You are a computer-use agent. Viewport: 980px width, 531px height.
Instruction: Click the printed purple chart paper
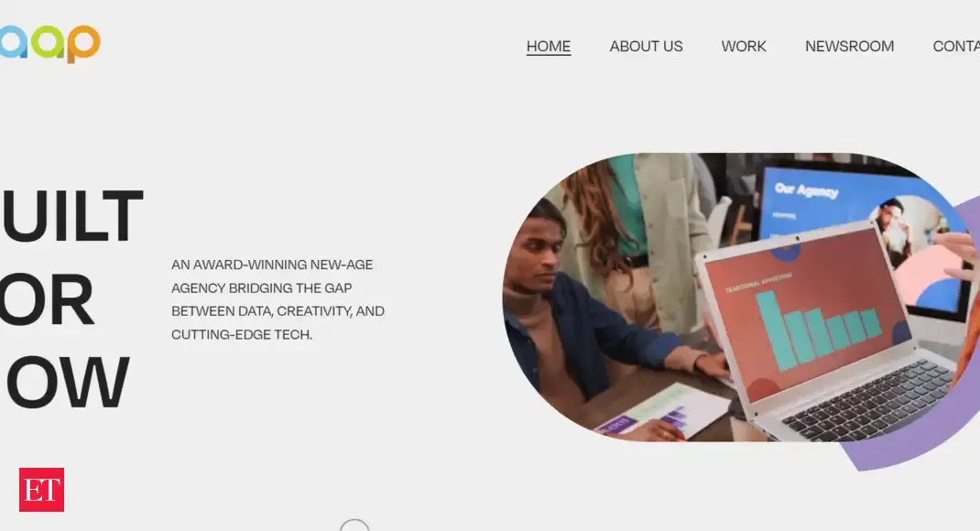(662, 412)
